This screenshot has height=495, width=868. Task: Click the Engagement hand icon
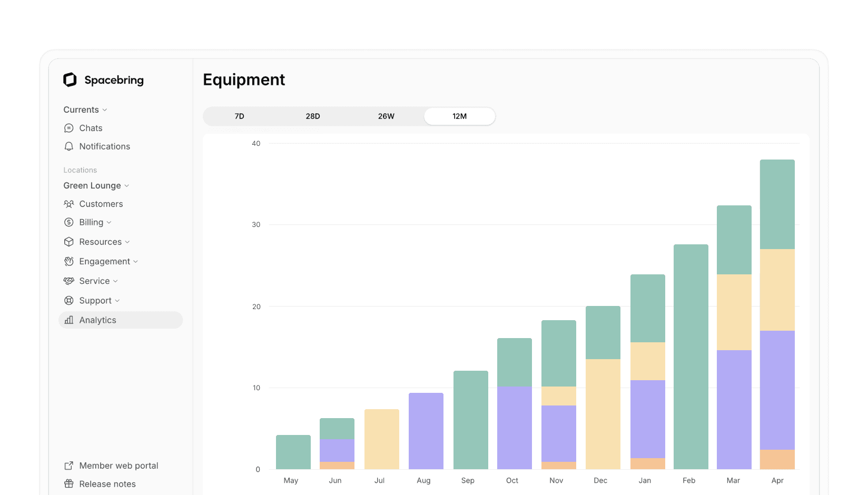[69, 261]
